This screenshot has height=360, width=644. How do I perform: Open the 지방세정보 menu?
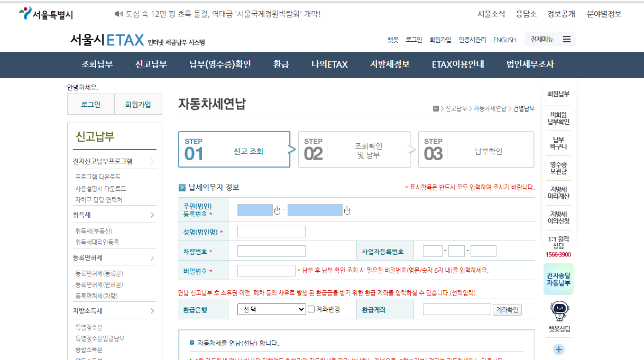pos(390,64)
